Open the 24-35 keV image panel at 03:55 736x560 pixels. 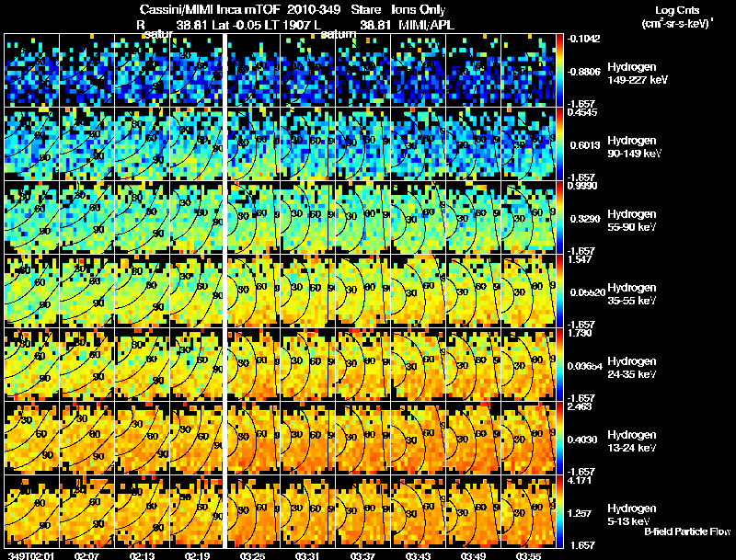coord(528,365)
